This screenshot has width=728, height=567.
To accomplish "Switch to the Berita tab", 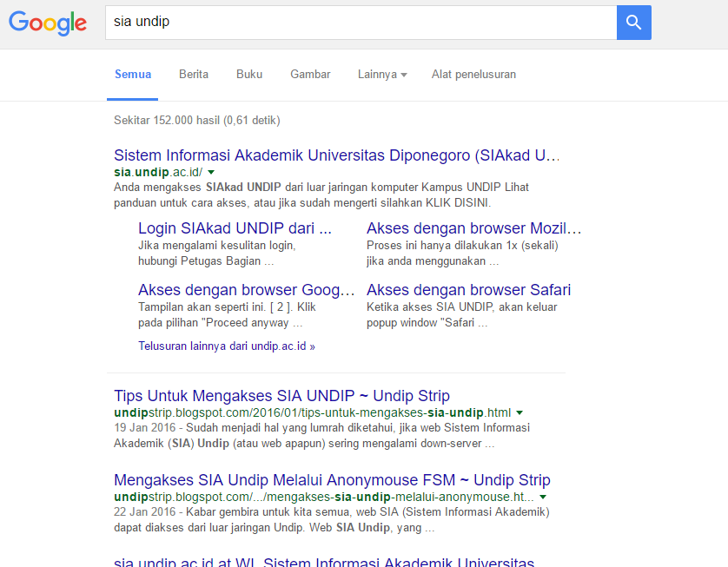I will (194, 74).
